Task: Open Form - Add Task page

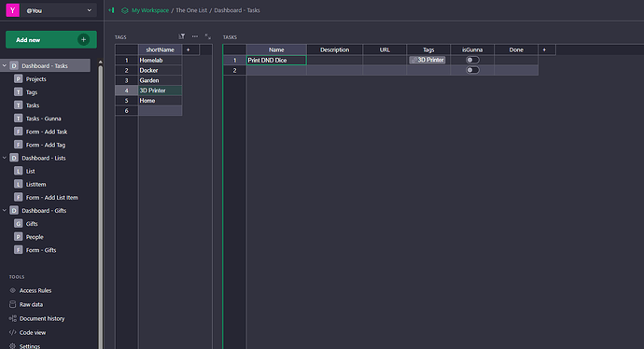Action: point(47,132)
